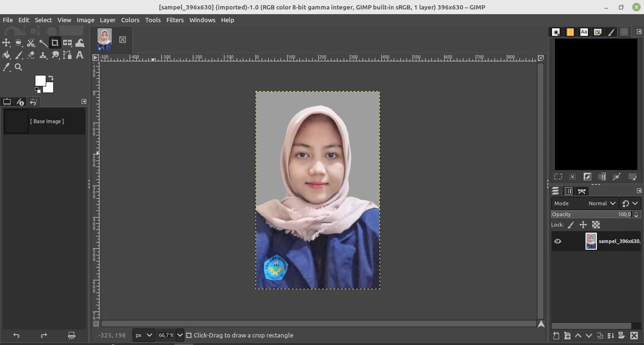
Task: Select the Scissors Select tool
Action: tap(31, 43)
